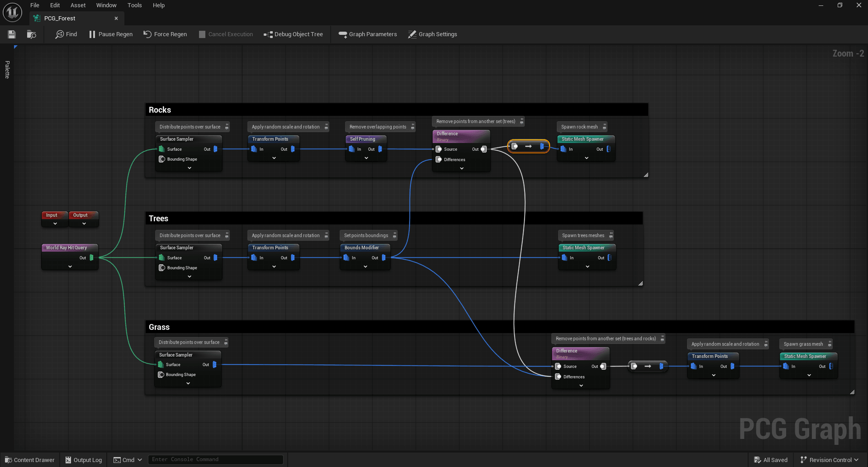
Task: Open Revision Control dropdown
Action: [x=830, y=460]
